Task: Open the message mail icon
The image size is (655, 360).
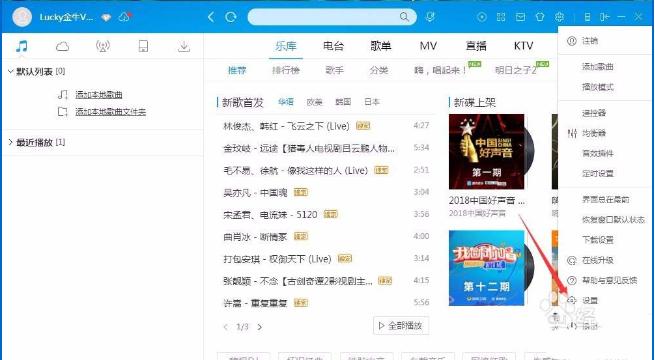Action: point(520,17)
